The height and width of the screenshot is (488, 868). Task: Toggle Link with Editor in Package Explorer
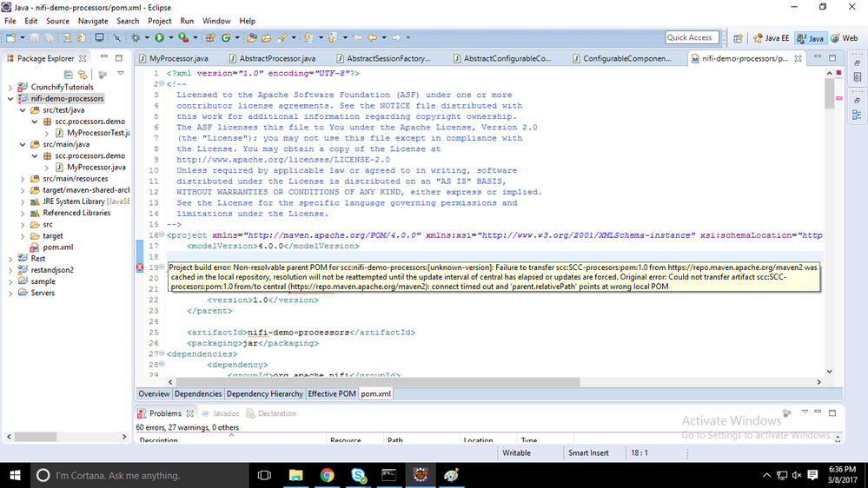point(83,74)
